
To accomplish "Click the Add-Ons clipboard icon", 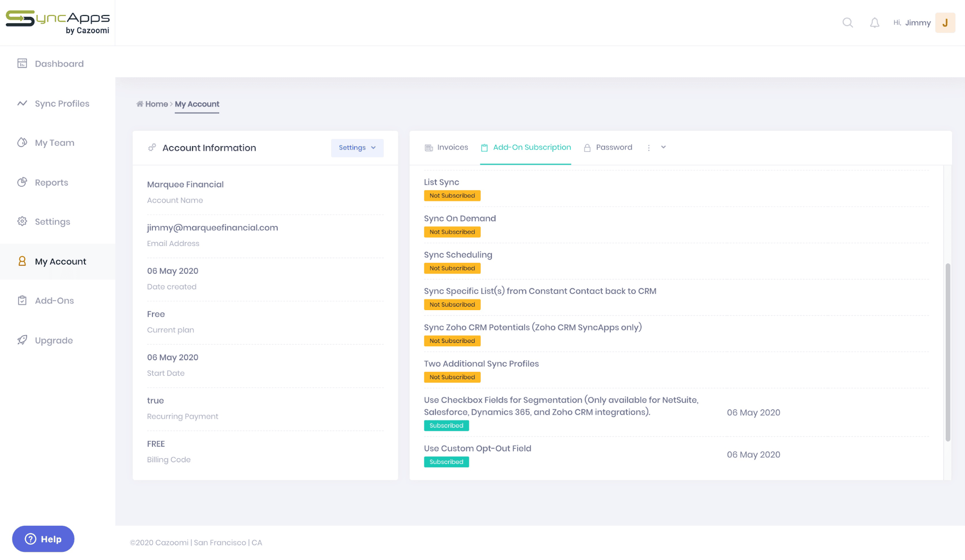I will (22, 300).
